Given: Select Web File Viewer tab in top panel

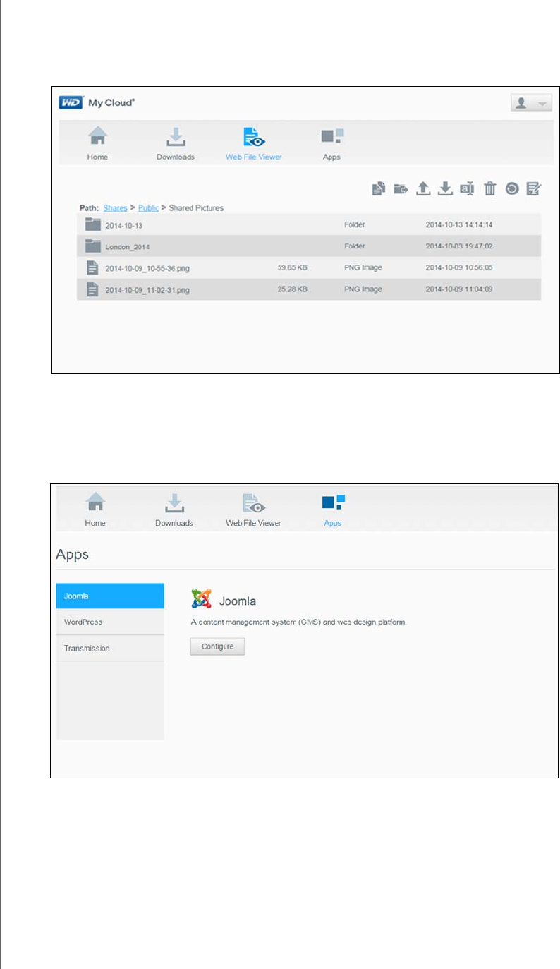Looking at the screenshot, I should pos(253,144).
